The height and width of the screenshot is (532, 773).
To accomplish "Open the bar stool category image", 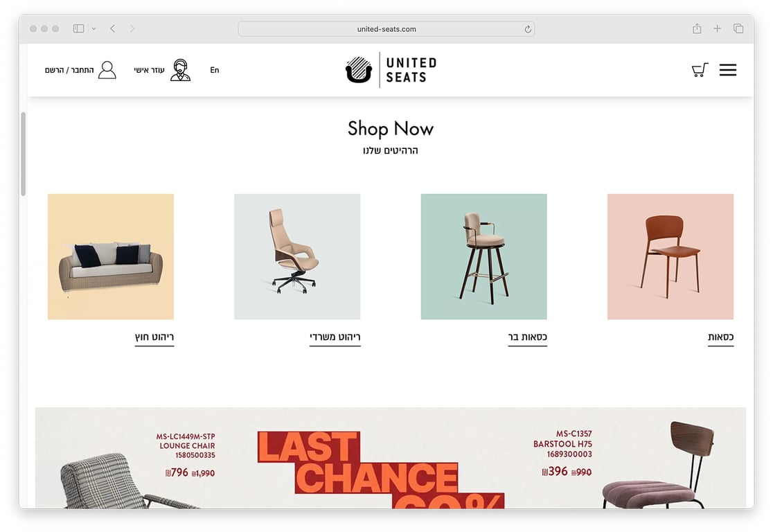I will [x=483, y=256].
